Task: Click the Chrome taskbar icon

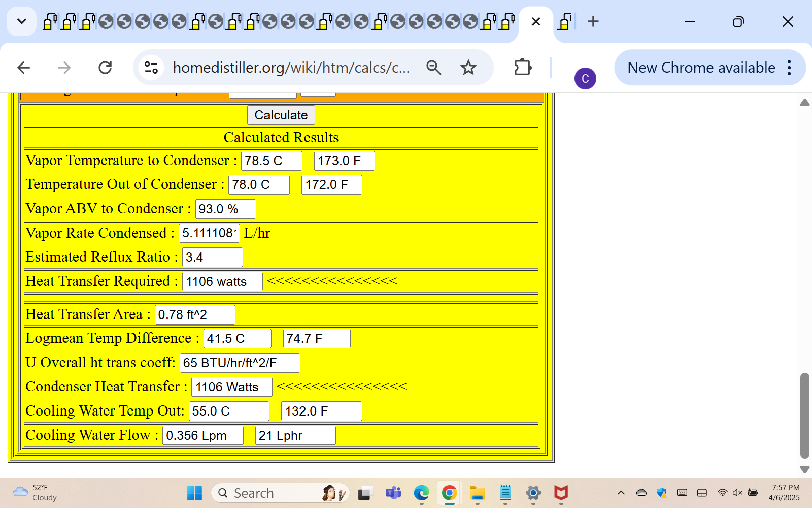Action: pos(449,493)
